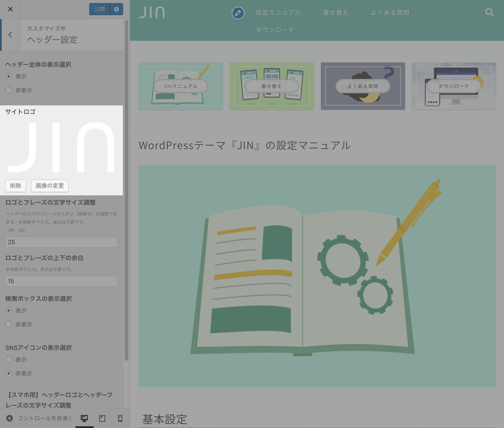Collapse controls with the hide-controls arrow icon
Screen dimensions: 504x428
point(10,418)
